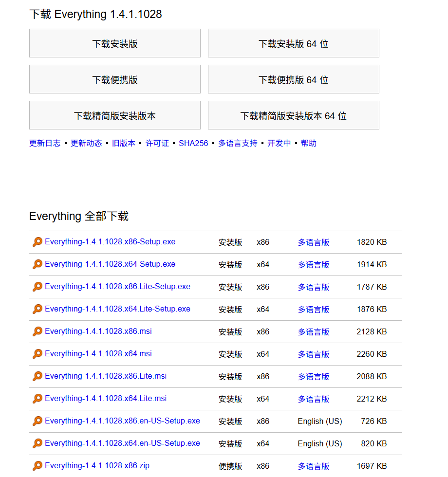
Task: Download Everything-1.4.1.1028.x64.Lite.msi
Action: [106, 399]
